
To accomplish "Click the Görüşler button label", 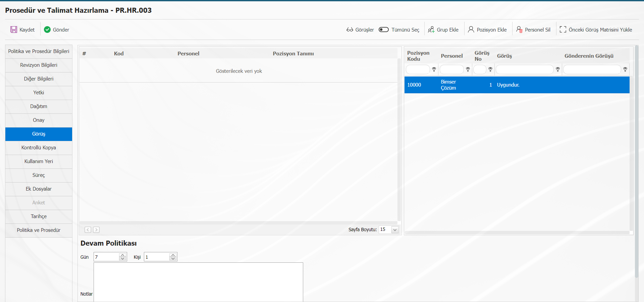I will tap(365, 30).
